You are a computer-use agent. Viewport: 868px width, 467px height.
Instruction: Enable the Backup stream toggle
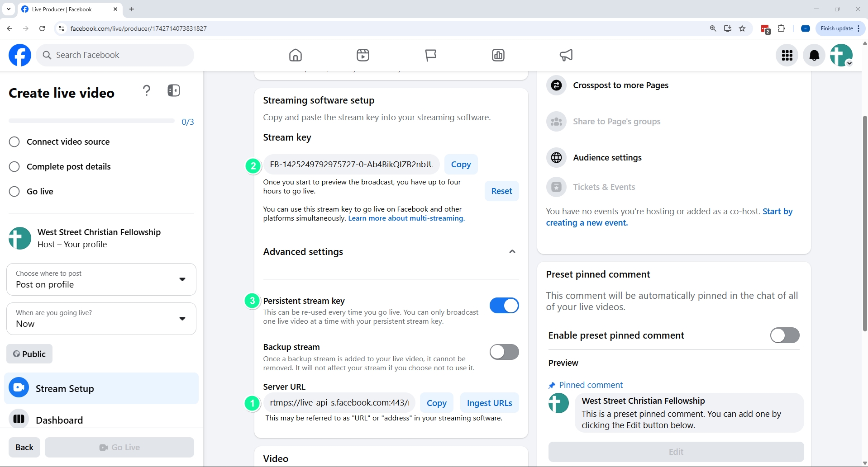point(504,352)
